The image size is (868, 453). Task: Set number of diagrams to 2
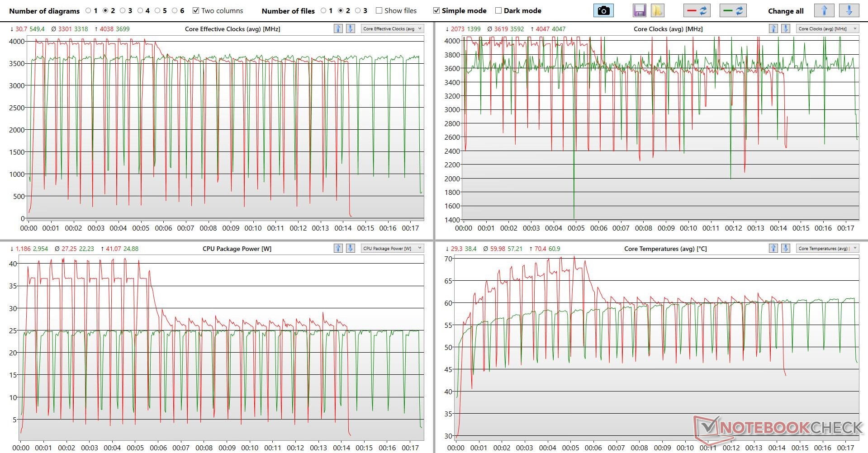pos(105,10)
